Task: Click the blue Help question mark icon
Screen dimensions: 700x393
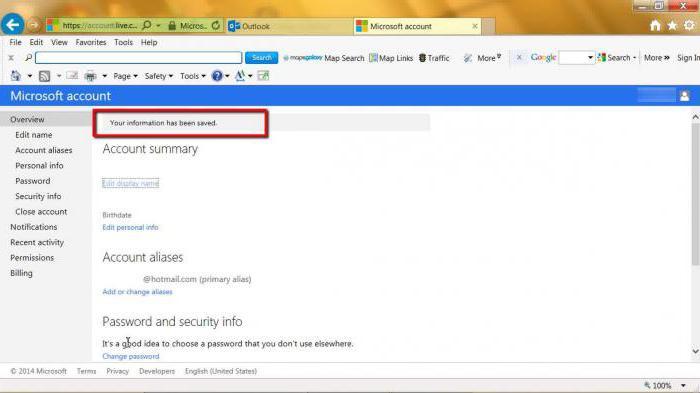Action: coord(217,76)
